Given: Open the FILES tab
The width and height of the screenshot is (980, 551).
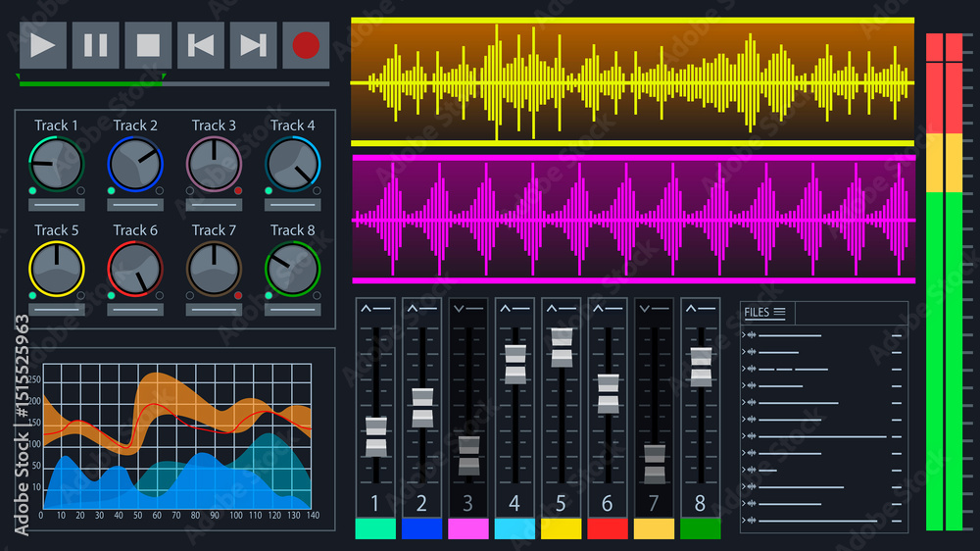Looking at the screenshot, I should click(767, 313).
